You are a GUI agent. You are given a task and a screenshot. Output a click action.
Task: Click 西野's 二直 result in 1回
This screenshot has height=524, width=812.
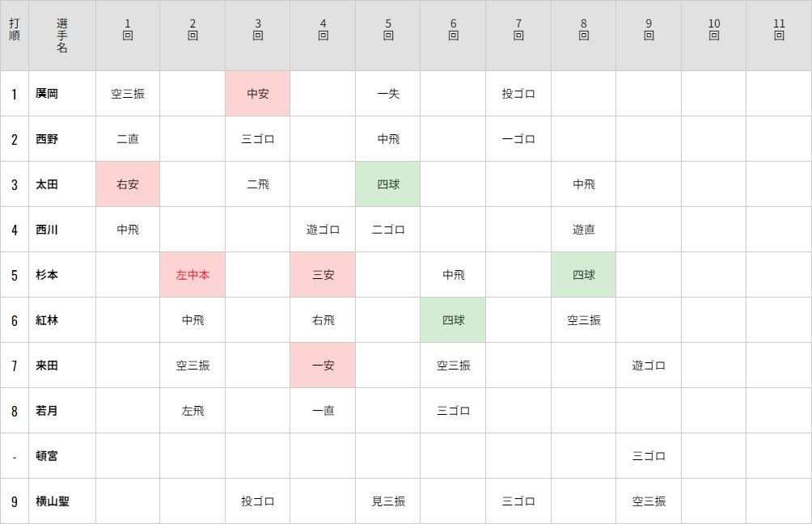[x=128, y=139]
